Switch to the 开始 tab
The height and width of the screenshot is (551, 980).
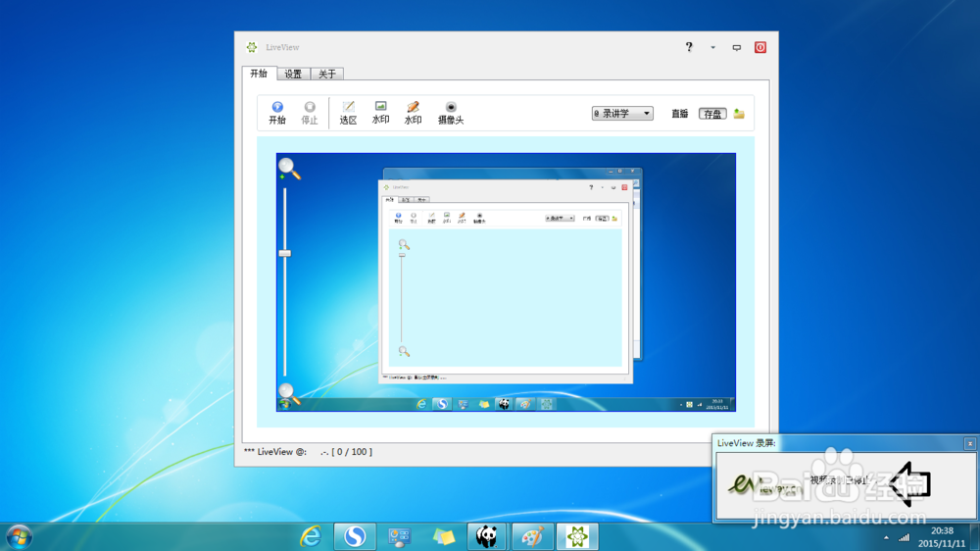click(259, 74)
